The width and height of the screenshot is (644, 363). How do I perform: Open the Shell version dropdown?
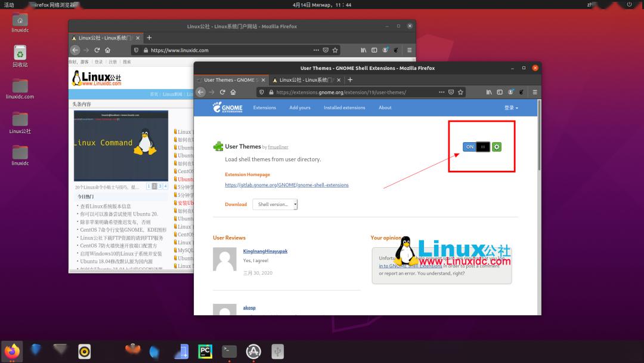click(275, 204)
